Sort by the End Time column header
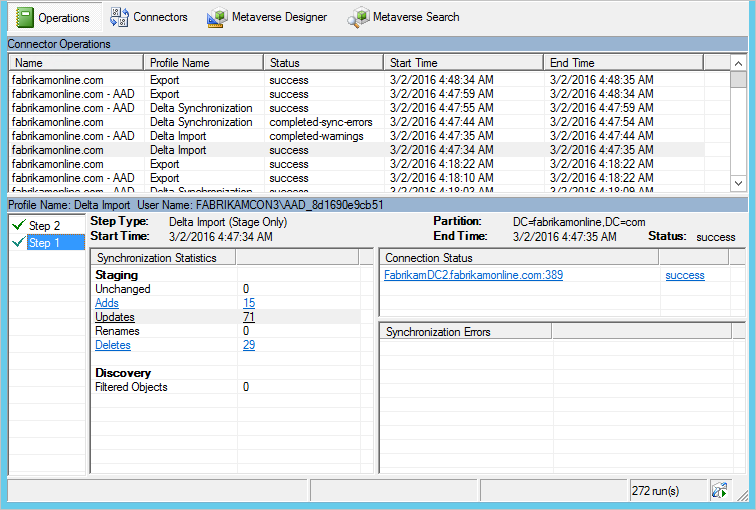This screenshot has height=510, width=756. 623,63
